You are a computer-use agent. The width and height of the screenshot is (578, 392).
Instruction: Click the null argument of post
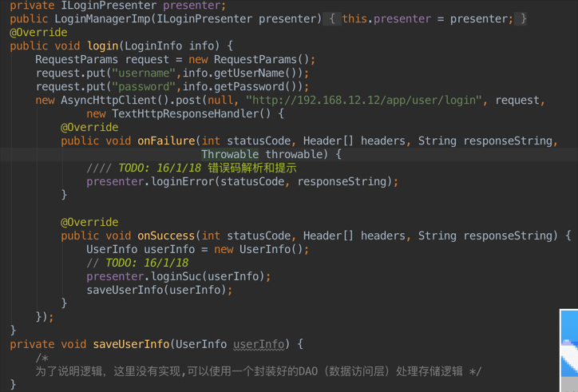(x=220, y=100)
